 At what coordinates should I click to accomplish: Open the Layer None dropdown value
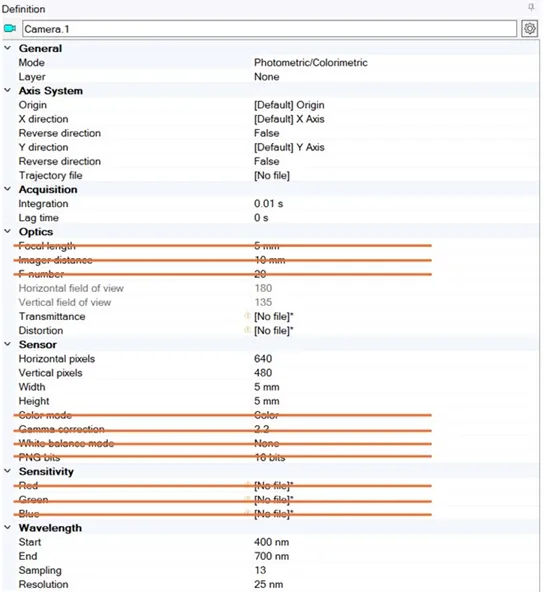[267, 77]
